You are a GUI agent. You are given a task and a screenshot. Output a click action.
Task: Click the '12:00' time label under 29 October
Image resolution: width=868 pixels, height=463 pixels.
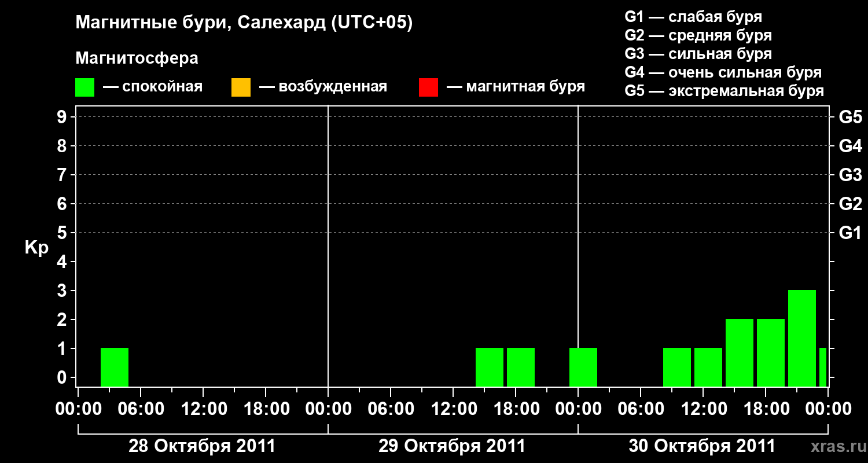[453, 409]
